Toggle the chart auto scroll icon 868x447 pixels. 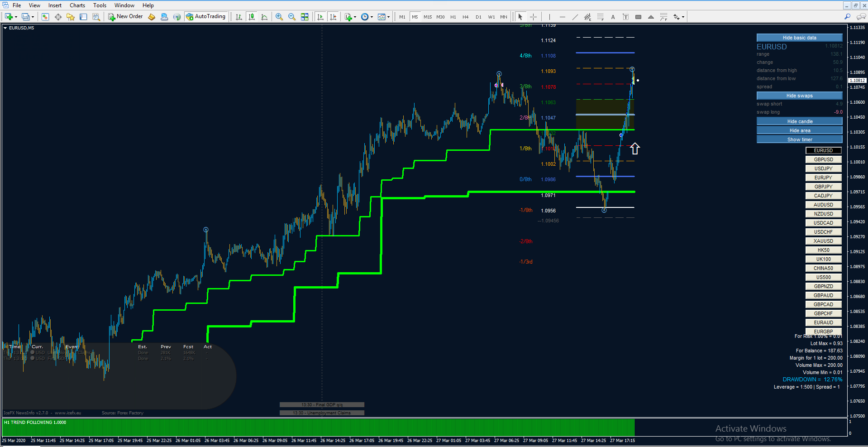coord(320,17)
